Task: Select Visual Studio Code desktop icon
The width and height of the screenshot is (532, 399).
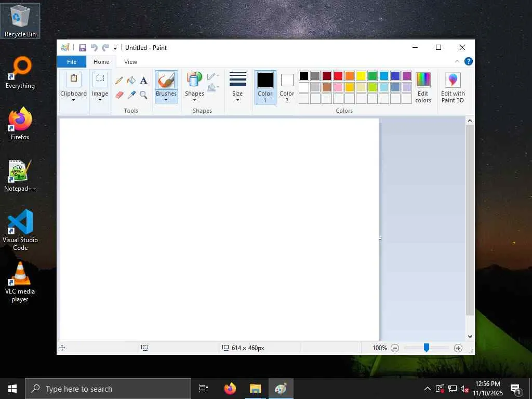Action: [x=20, y=230]
